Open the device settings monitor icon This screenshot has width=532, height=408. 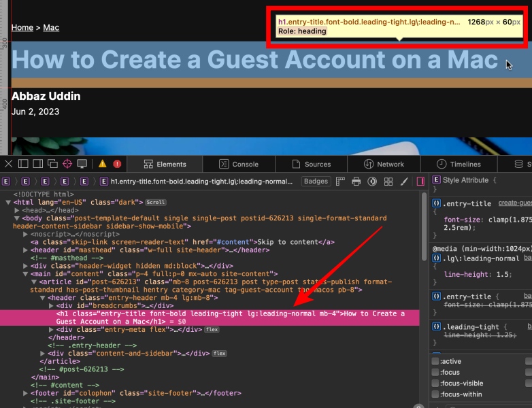[82, 164]
